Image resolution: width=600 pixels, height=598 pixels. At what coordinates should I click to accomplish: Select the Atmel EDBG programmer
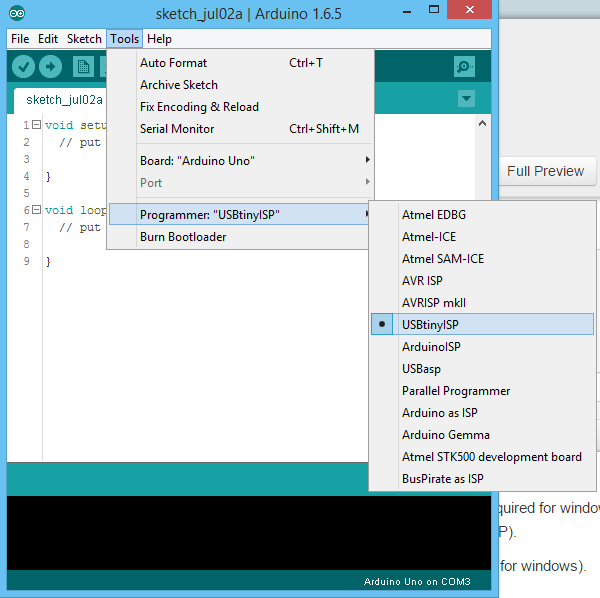tap(483, 215)
